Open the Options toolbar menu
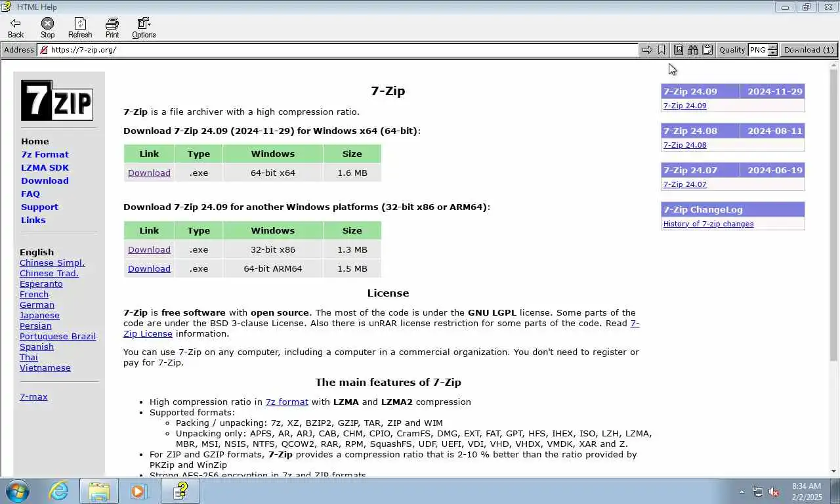This screenshot has height=504, width=840. pyautogui.click(x=144, y=28)
